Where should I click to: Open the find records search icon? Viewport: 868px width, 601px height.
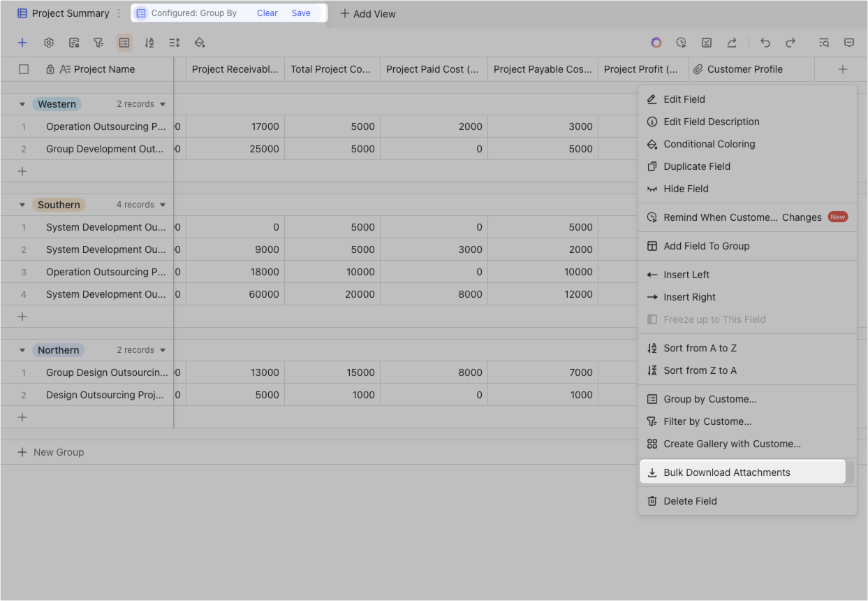pos(824,43)
